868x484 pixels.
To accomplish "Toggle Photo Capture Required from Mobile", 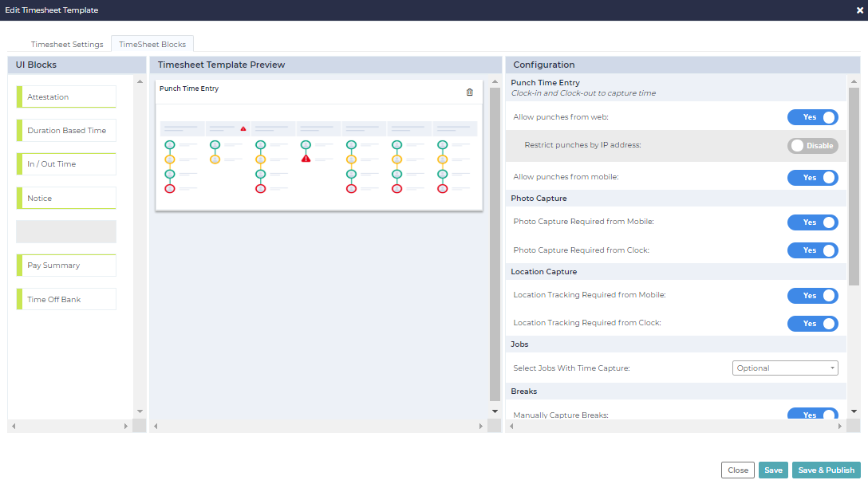I will pyautogui.click(x=812, y=222).
